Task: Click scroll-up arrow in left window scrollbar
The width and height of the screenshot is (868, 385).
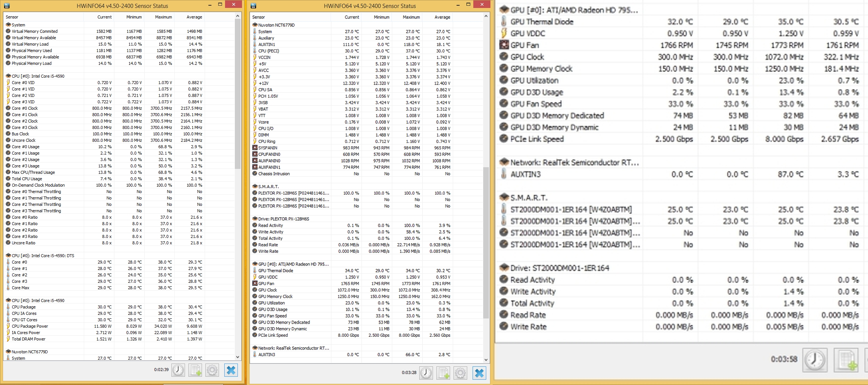Action: tap(237, 16)
